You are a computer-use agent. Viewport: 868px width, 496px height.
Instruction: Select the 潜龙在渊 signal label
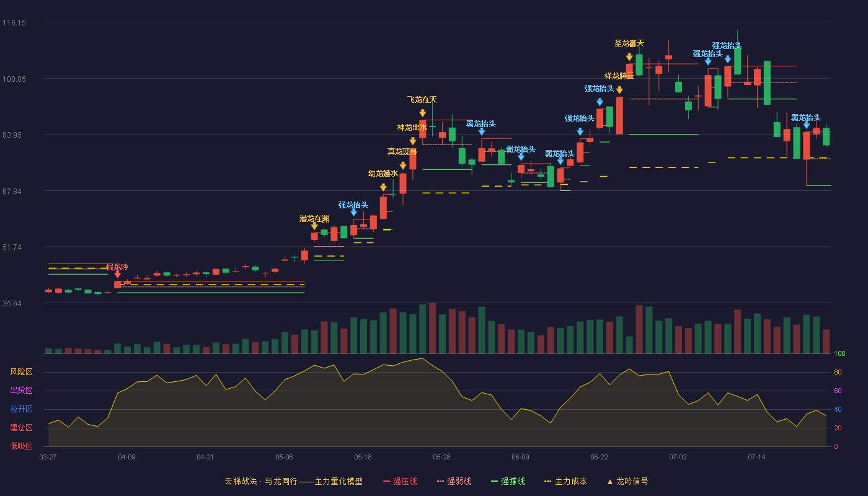point(314,219)
